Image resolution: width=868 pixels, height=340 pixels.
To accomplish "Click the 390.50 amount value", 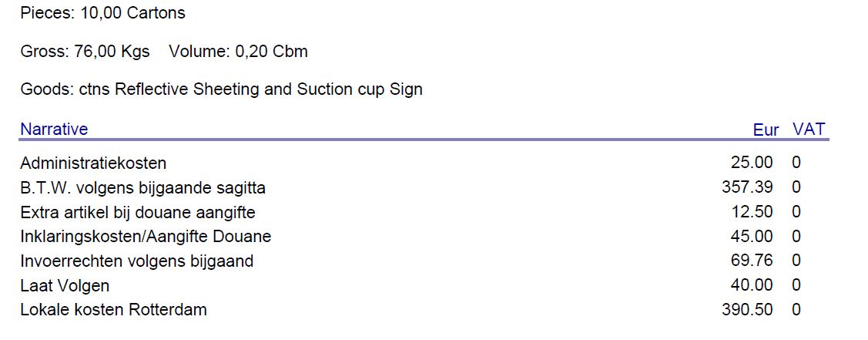I will point(747,309).
